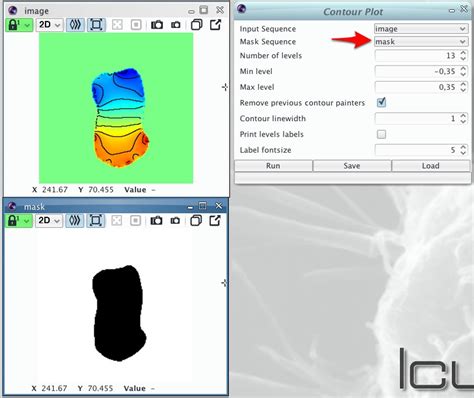474x398 pixels.
Task: Click center image icon in mask viewer
Action: point(117,221)
